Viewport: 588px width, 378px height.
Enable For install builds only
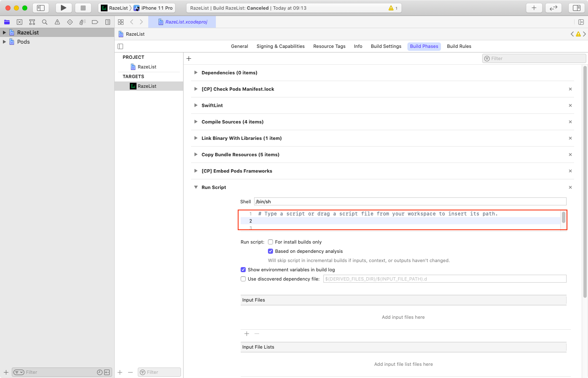point(270,242)
